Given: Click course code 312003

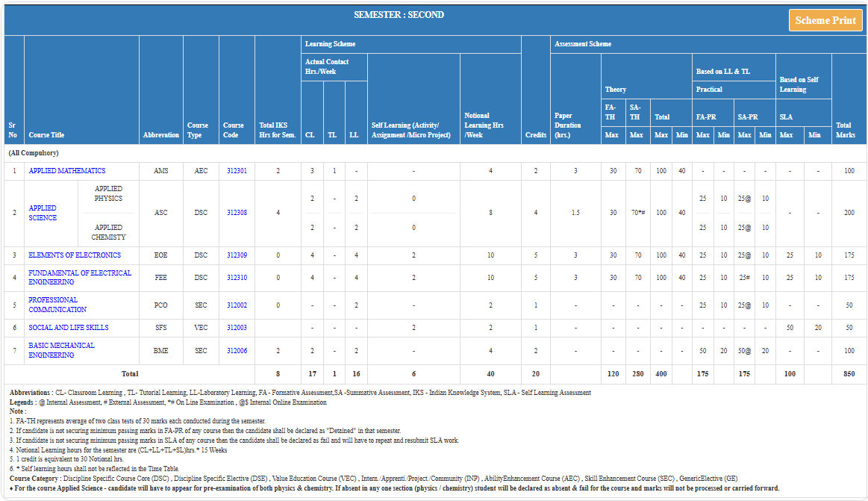Looking at the screenshot, I should [237, 328].
